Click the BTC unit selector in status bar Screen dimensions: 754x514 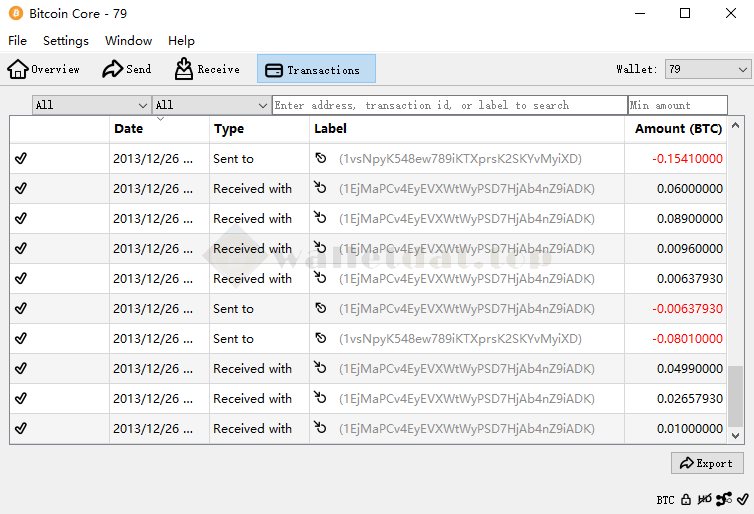pos(665,499)
